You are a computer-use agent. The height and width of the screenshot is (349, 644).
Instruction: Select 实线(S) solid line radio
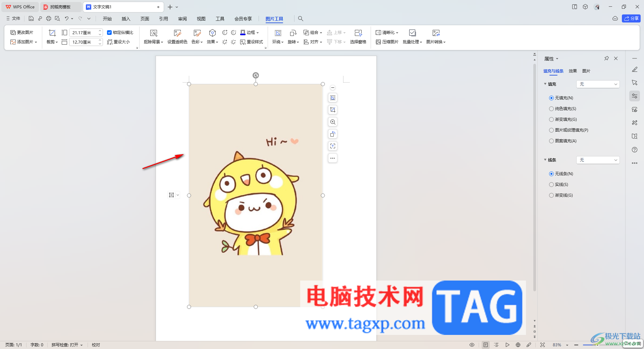click(551, 185)
